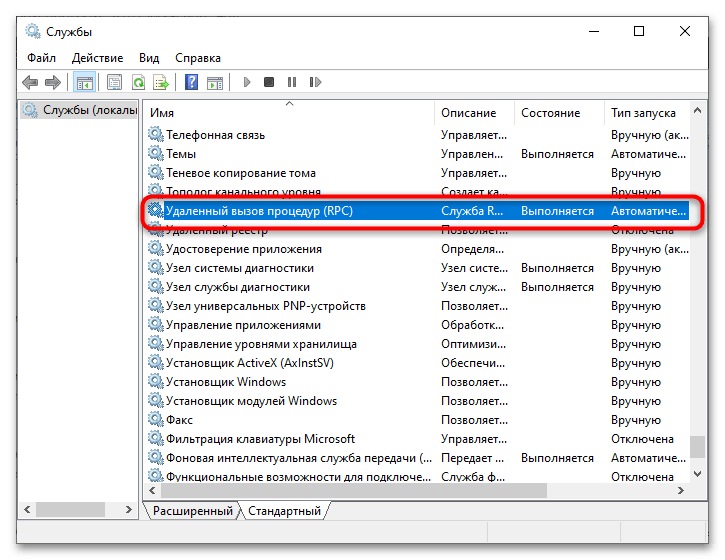Open the Файл menu
This screenshot has height=560, width=725.
[41, 58]
